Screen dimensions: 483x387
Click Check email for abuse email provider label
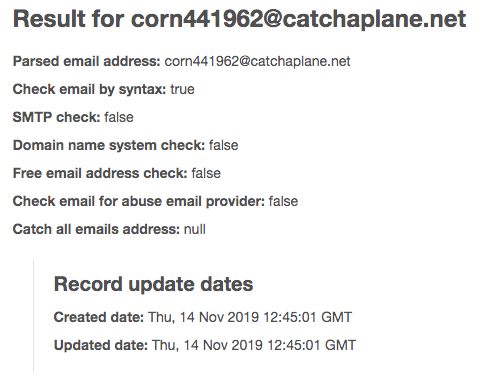point(139,201)
